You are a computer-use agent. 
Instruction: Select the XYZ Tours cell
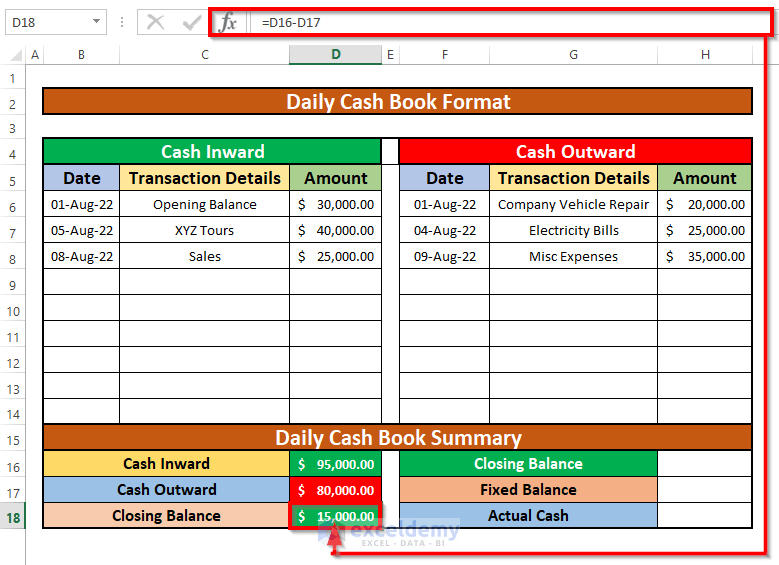tap(205, 230)
